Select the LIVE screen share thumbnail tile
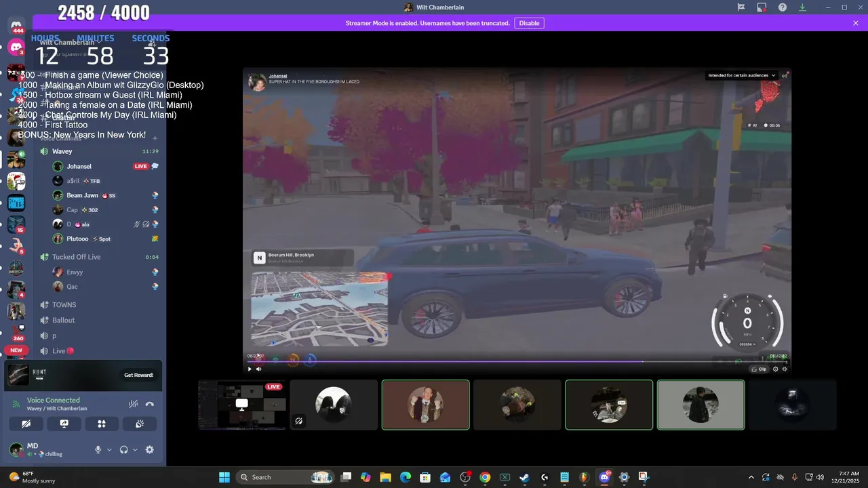The height and width of the screenshot is (488, 868). [x=241, y=405]
